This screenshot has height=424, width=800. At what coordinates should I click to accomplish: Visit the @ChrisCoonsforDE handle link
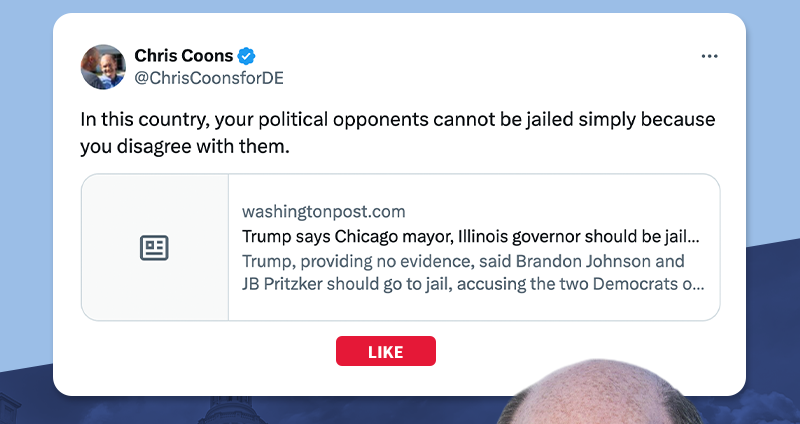pyautogui.click(x=202, y=77)
